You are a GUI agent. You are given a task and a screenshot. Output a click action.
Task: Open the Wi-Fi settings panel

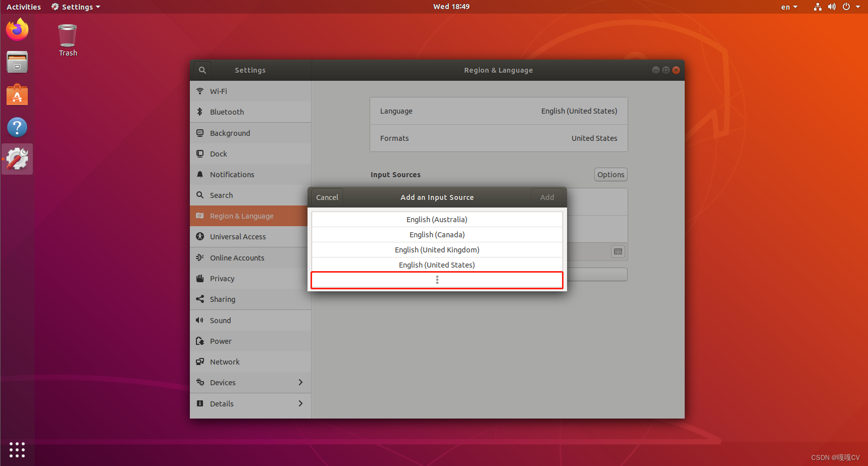[x=250, y=91]
